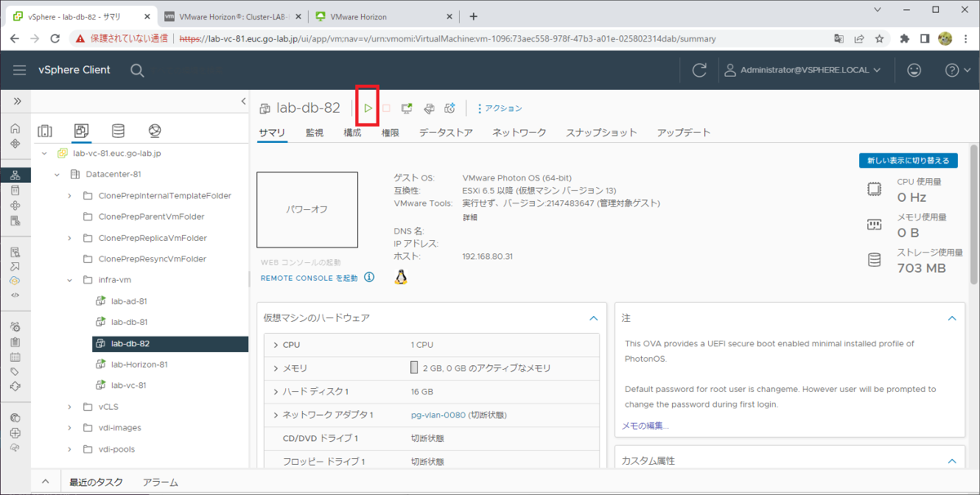Open the hamburger main menu
The image size is (980, 495).
[x=20, y=70]
